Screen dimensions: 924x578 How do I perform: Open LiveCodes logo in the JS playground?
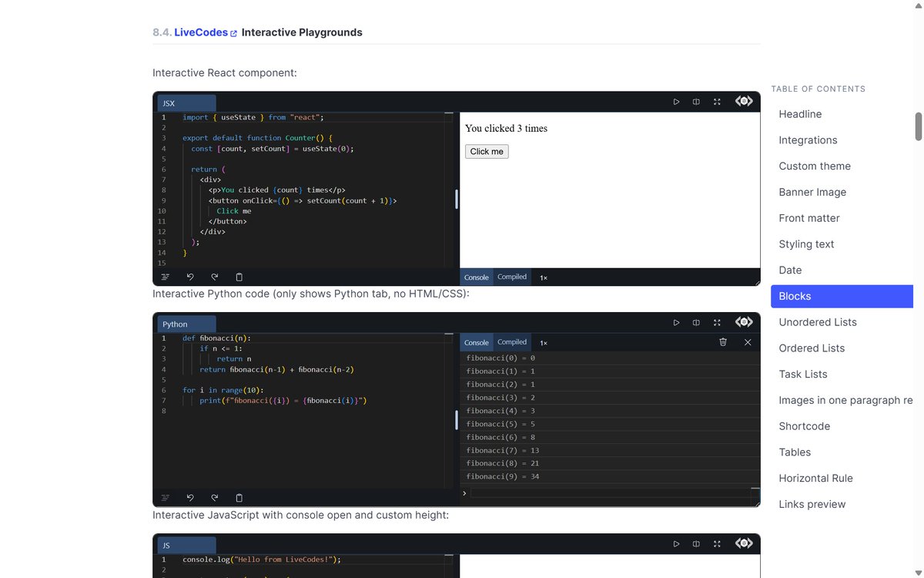coord(744,543)
